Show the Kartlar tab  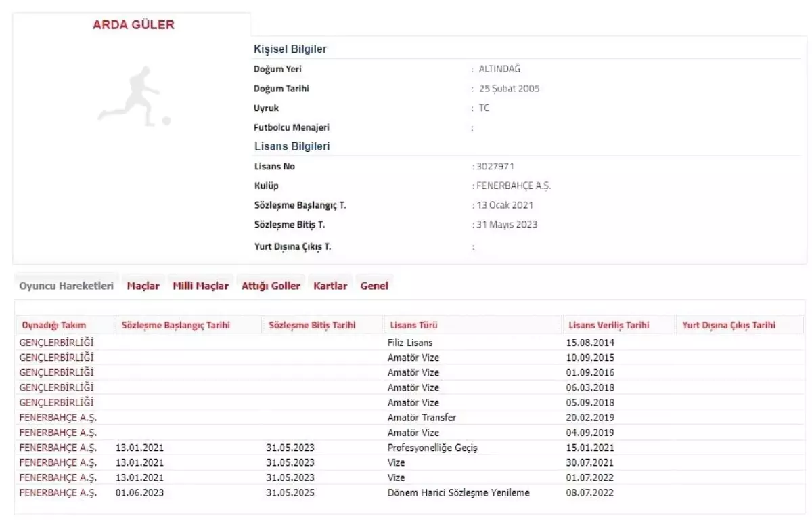coord(330,286)
